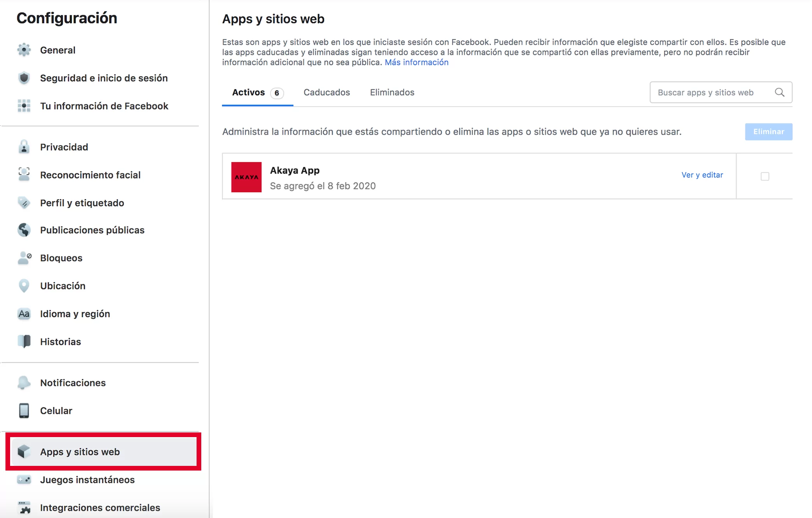The height and width of the screenshot is (518, 812).
Task: Open Perfil y etiquetado settings
Action: click(82, 203)
